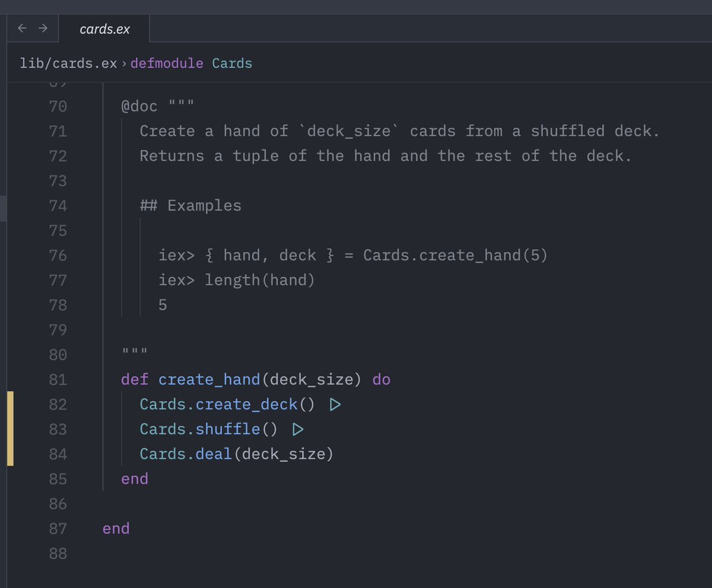712x588 pixels.
Task: Click line number 85 in the gutter
Action: point(58,479)
